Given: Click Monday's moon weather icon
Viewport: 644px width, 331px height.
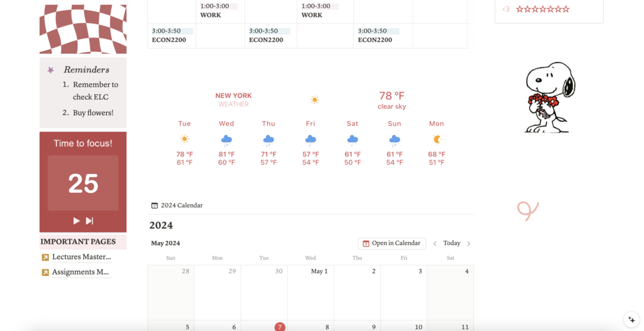Looking at the screenshot, I should coord(436,140).
